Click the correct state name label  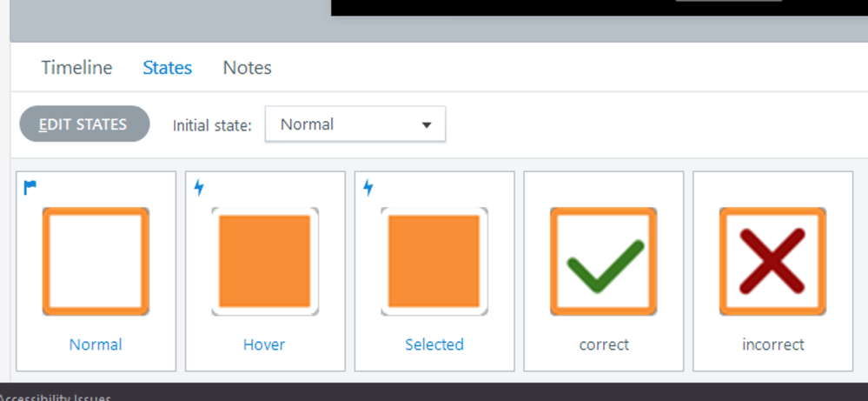point(604,344)
